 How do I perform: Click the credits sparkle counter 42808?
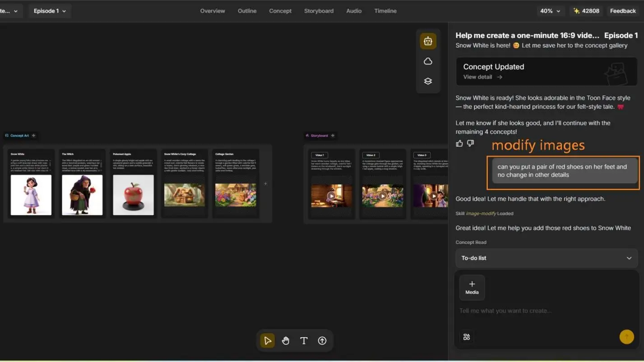pos(586,11)
